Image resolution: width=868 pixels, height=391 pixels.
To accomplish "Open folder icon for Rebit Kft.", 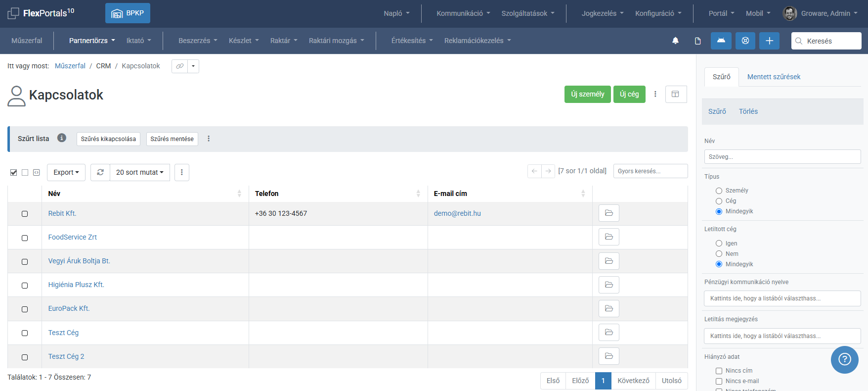I will pyautogui.click(x=609, y=213).
